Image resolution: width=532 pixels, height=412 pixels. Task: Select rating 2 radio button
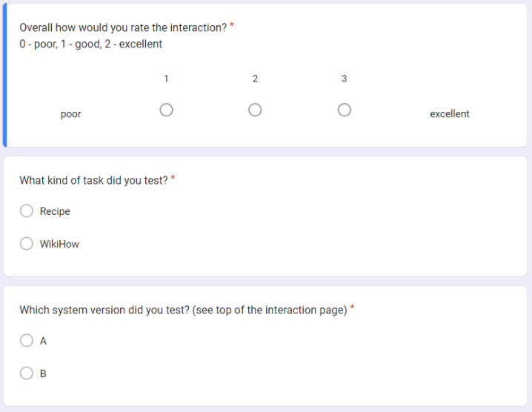click(x=255, y=110)
